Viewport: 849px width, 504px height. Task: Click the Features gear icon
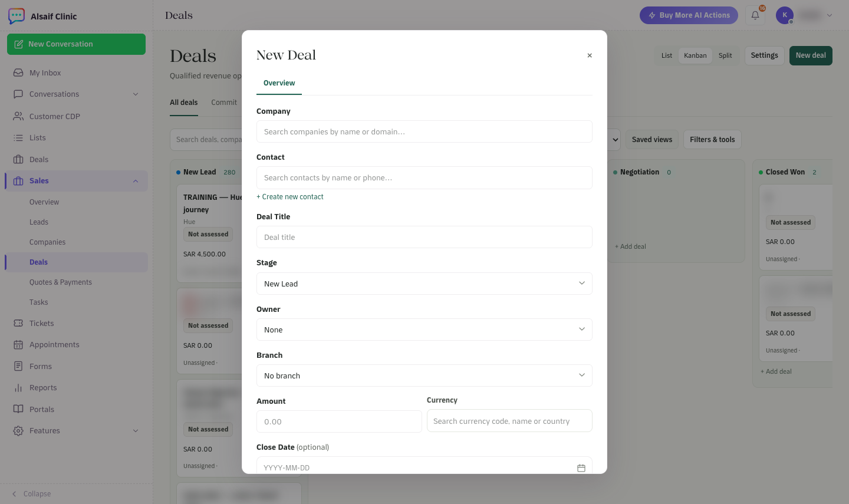(x=18, y=430)
